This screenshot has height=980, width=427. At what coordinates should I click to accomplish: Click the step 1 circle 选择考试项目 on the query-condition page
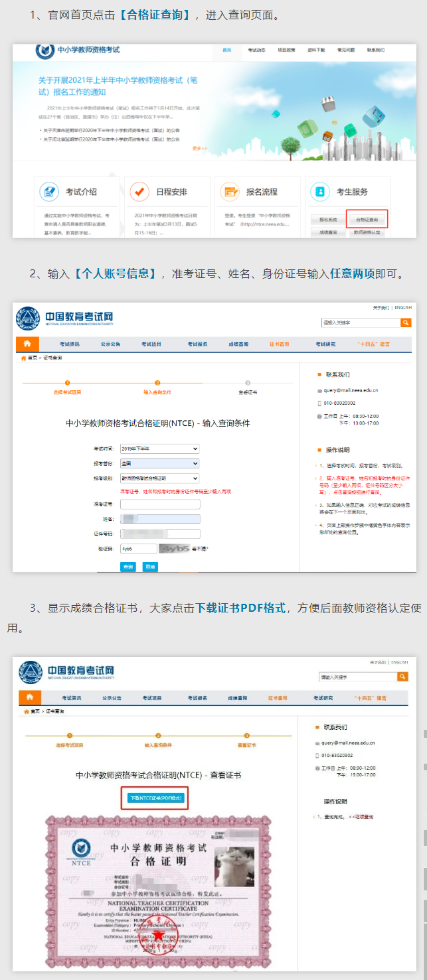pyautogui.click(x=67, y=383)
